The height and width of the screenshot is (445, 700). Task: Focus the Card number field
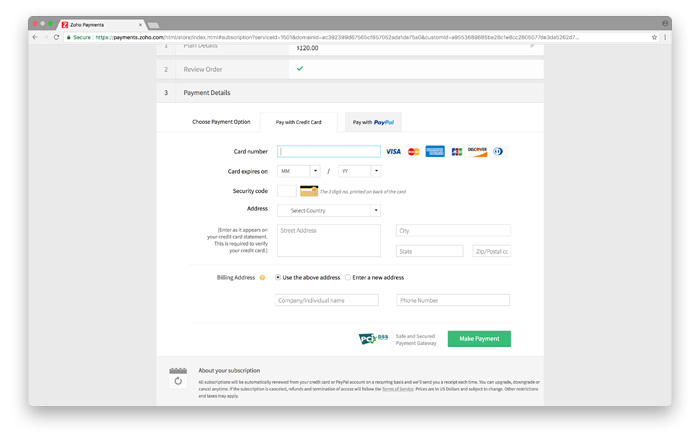329,151
